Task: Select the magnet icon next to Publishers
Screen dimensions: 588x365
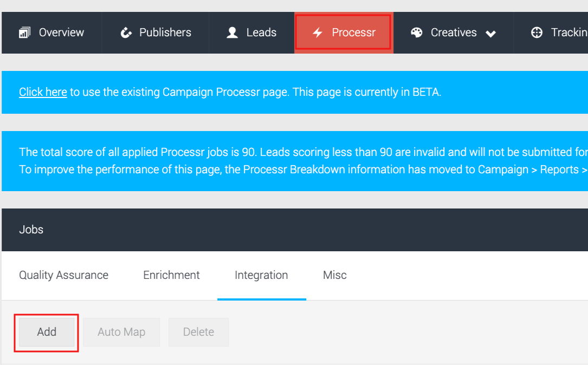Action: pos(126,32)
